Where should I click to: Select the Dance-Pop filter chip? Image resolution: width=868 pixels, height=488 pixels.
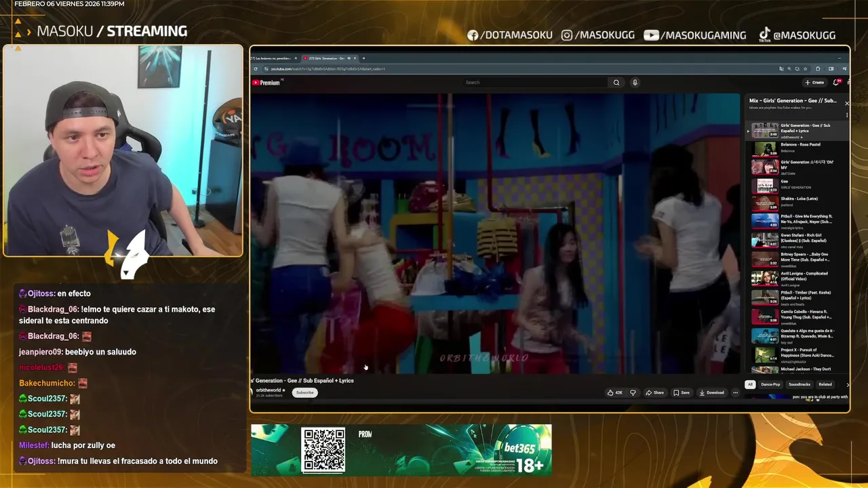click(x=770, y=384)
